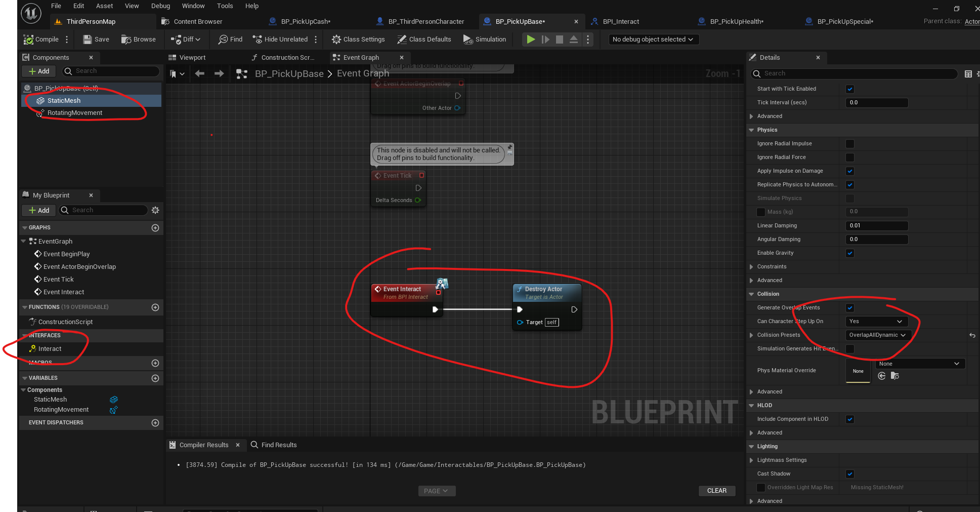
Task: Click the Compile blueprint icon
Action: pyautogui.click(x=29, y=40)
